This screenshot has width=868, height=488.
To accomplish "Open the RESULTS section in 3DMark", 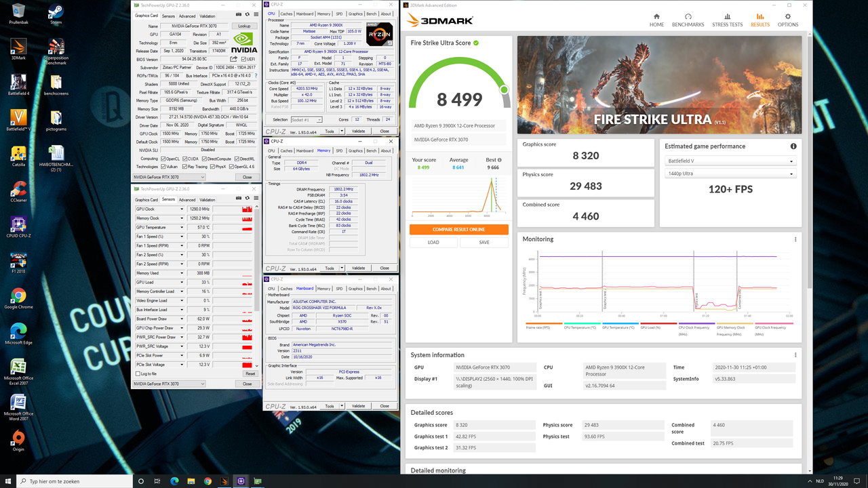I will 760,20.
